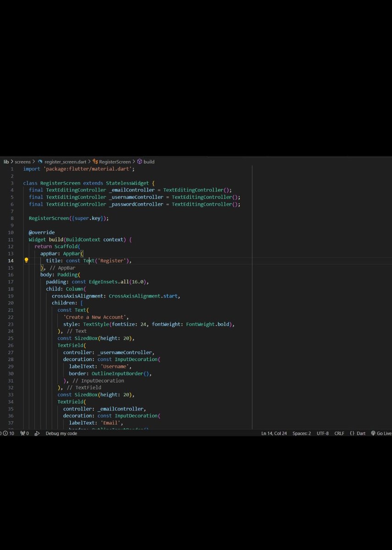Click the @override annotation
392x550 pixels.
[42, 232]
